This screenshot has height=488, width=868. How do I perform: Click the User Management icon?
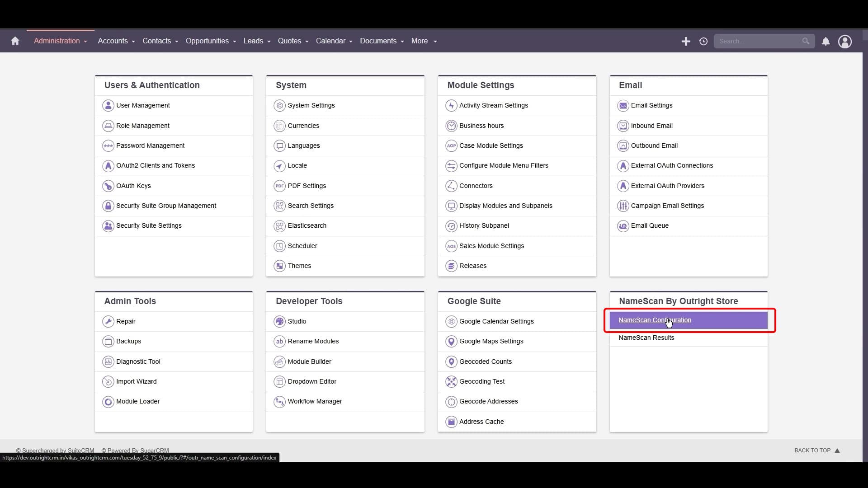pyautogui.click(x=108, y=105)
